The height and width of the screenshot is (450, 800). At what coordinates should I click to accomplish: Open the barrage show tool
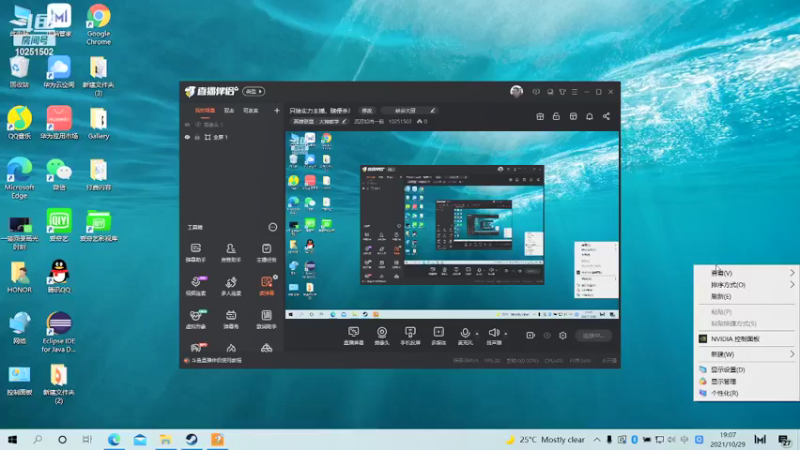pyautogui.click(x=231, y=319)
